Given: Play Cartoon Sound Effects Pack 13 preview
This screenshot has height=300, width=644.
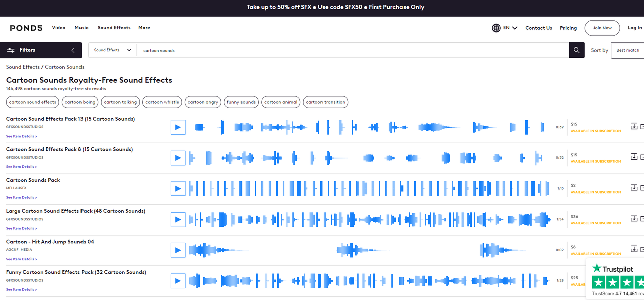Looking at the screenshot, I should (178, 127).
